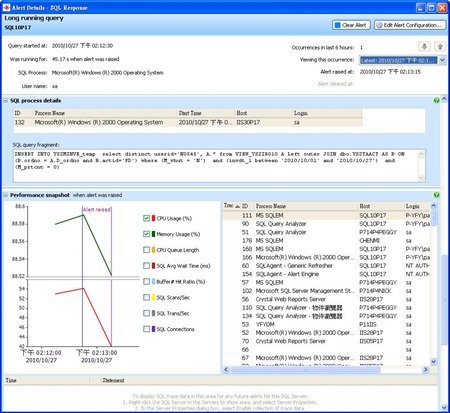Select process 60 SQLAgent - Generic Refresher
This screenshot has width=450, height=413.
[x=327, y=266]
